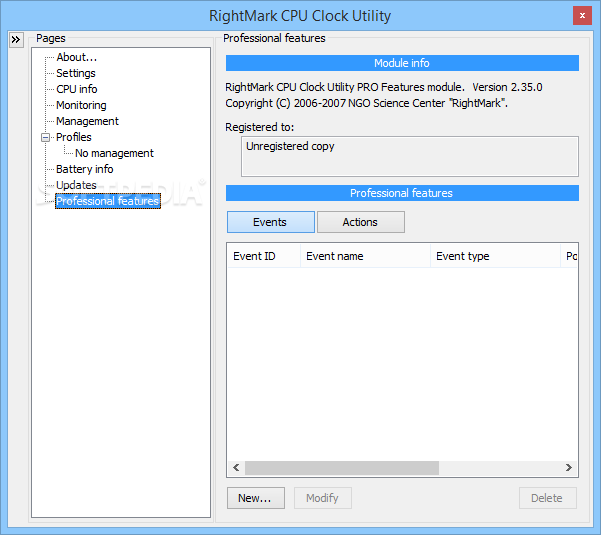Click the Module info header bar
Screen dimensions: 601x535
click(402, 63)
